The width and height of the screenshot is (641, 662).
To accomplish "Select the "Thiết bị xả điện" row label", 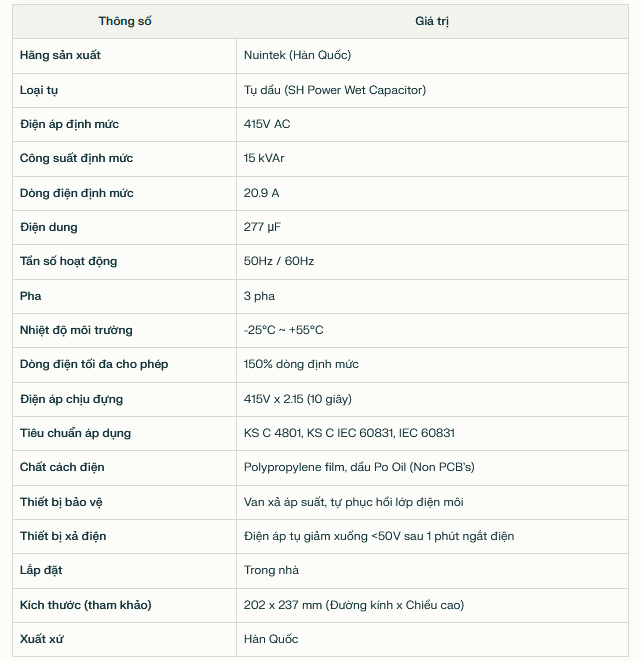I will [63, 536].
